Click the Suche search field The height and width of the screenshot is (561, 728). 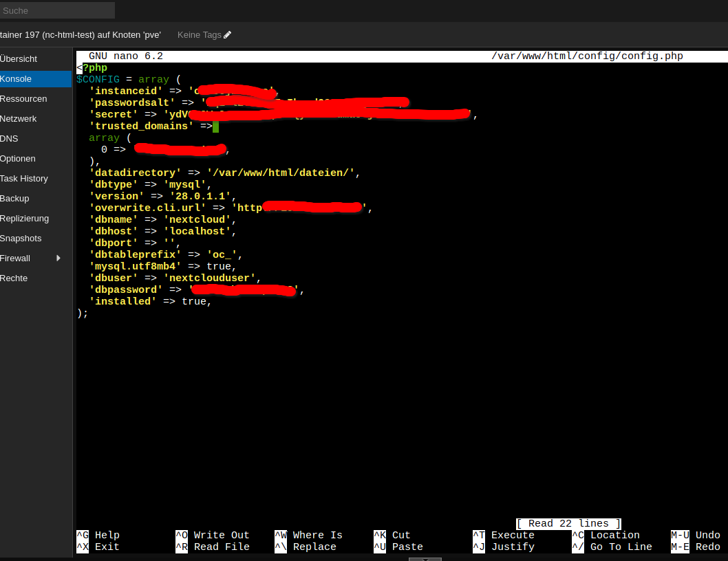pos(57,10)
